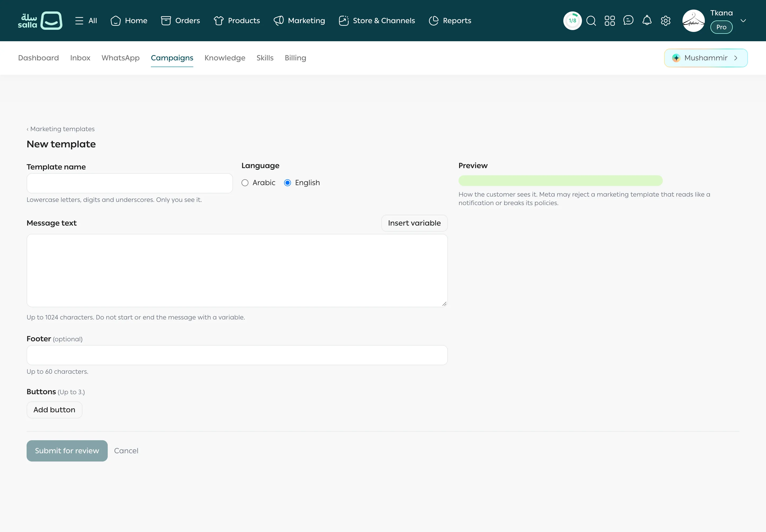The width and height of the screenshot is (766, 532).
Task: Click the search magnifier icon
Action: (591, 21)
